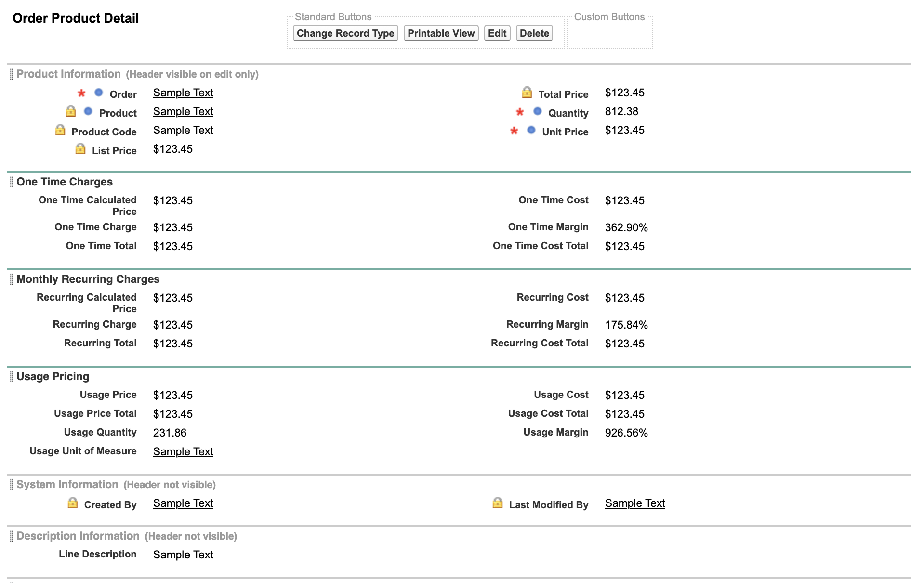Click the One Time Margin value 362.90%
924x583 pixels.
tap(626, 227)
